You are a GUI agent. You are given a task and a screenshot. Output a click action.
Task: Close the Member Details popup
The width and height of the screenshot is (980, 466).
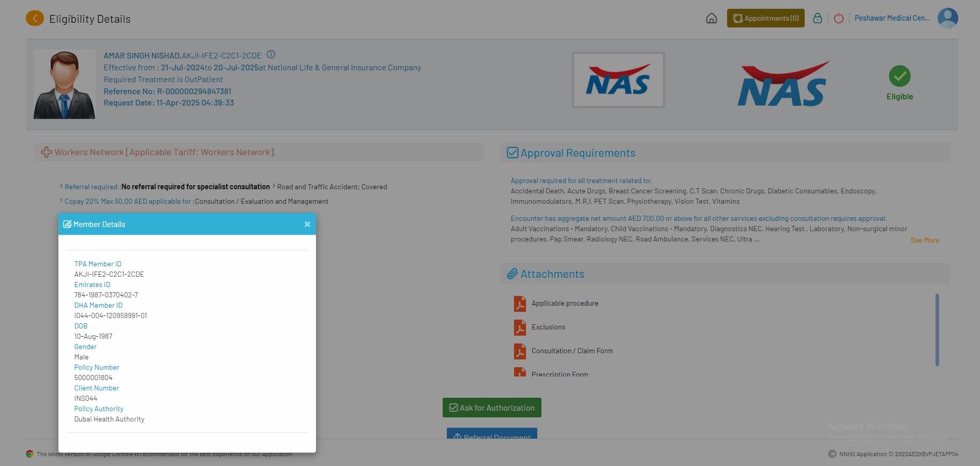307,224
